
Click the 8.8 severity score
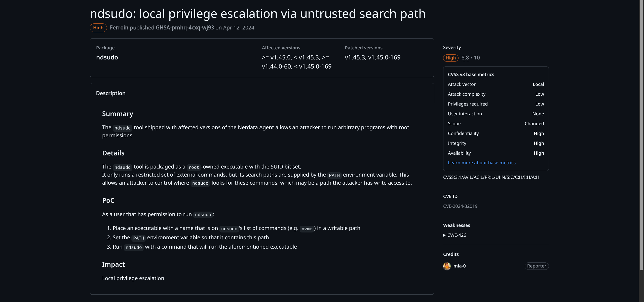pyautogui.click(x=465, y=58)
